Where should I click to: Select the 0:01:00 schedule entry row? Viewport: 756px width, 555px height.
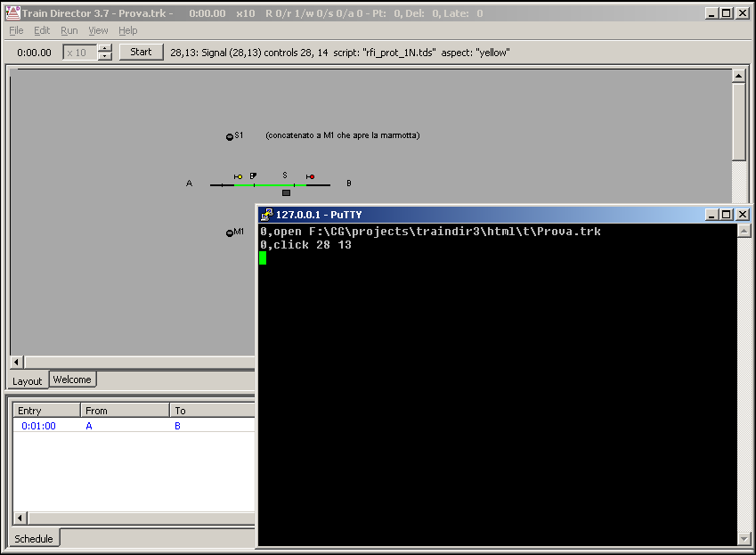[39, 426]
